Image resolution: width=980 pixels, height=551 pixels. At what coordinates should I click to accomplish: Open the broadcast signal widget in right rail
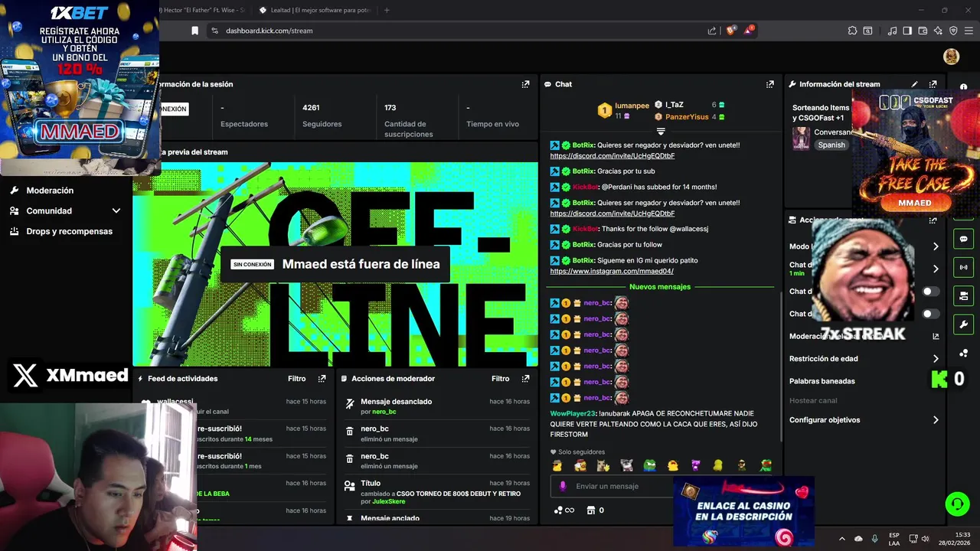[963, 267]
